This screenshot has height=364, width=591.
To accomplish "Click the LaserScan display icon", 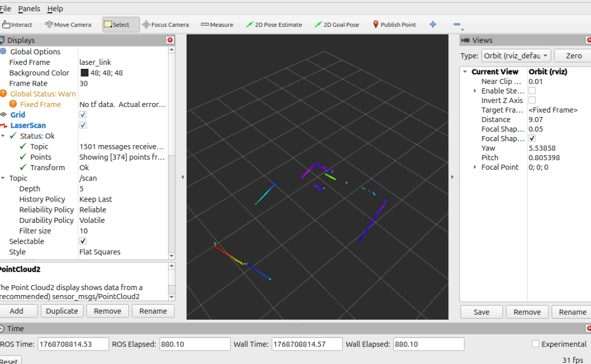I will pos(3,125).
